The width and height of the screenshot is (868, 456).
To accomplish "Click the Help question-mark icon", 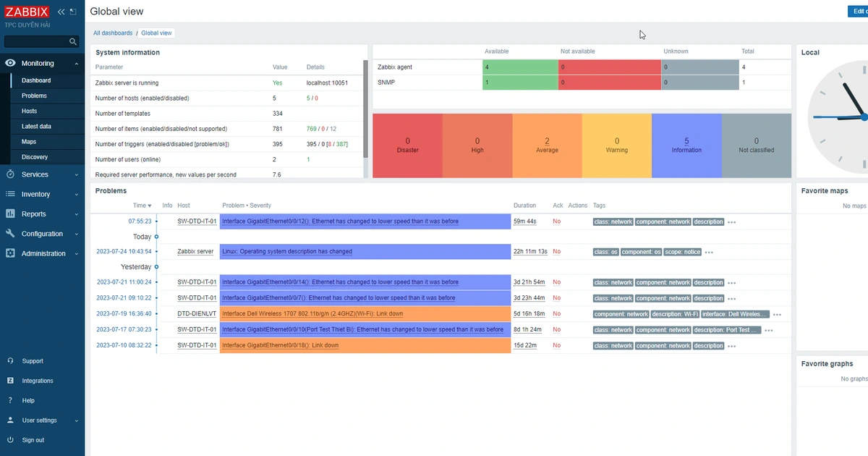I will coord(9,400).
